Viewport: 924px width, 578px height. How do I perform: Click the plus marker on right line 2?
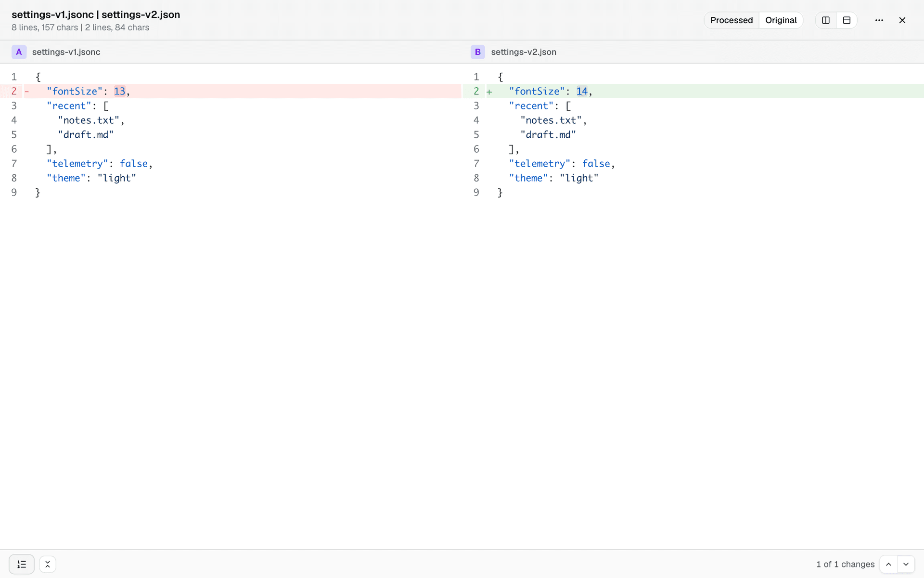pos(489,92)
